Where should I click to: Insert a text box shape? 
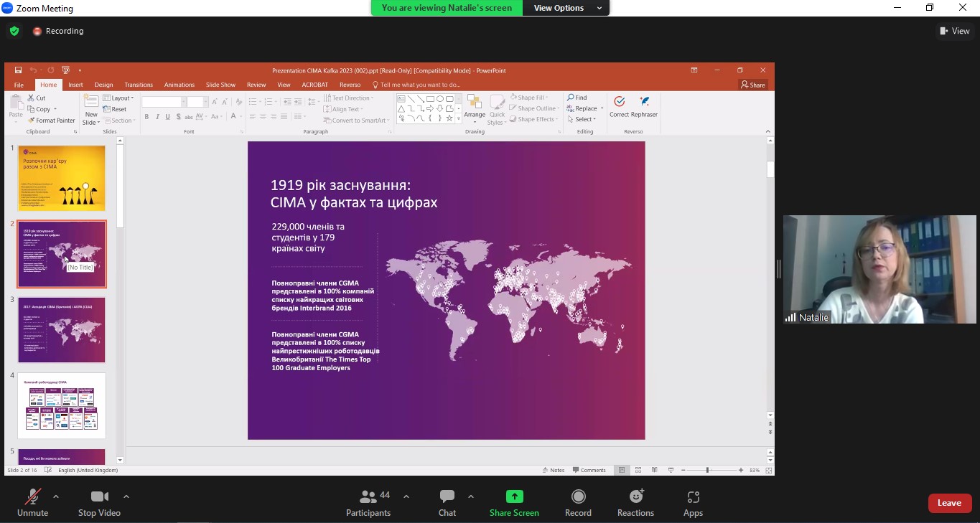401,99
